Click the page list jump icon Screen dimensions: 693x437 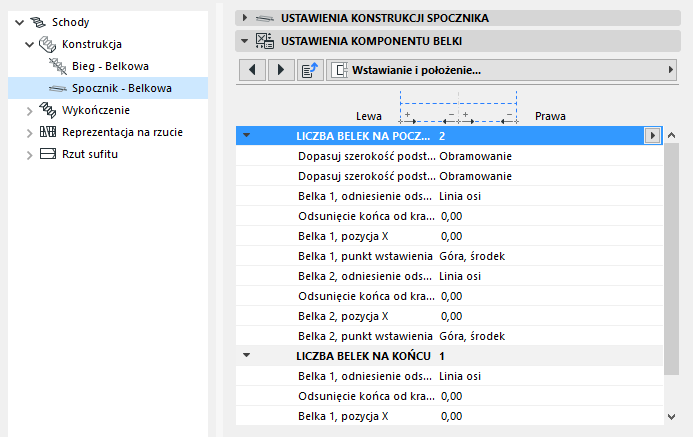click(x=310, y=70)
